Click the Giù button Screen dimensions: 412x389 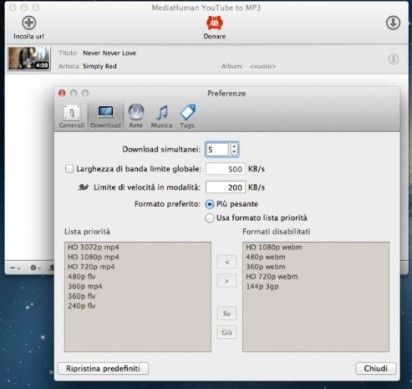pos(227,332)
